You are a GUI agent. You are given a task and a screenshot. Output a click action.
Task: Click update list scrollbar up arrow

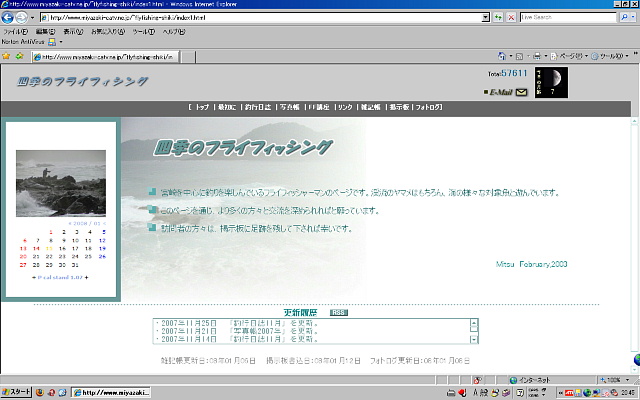474,322
